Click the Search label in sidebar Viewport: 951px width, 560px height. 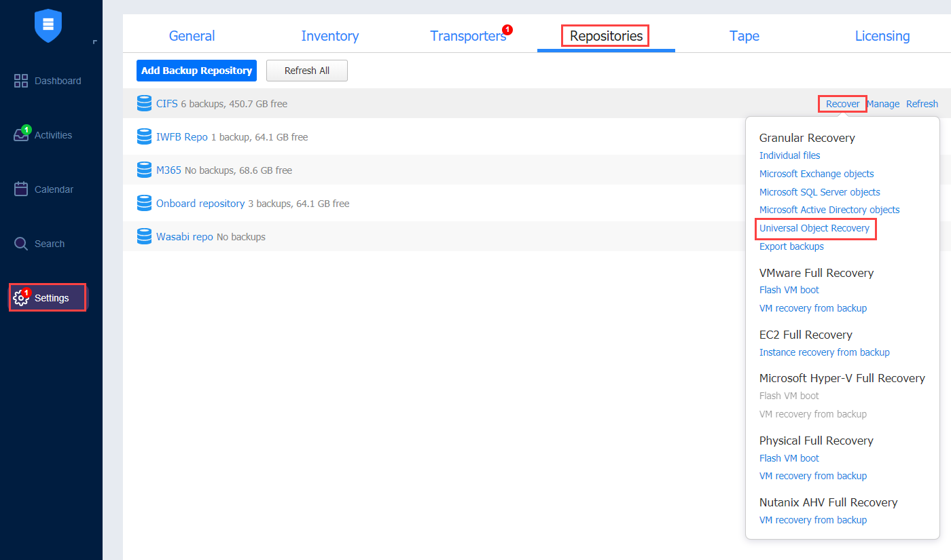point(50,244)
